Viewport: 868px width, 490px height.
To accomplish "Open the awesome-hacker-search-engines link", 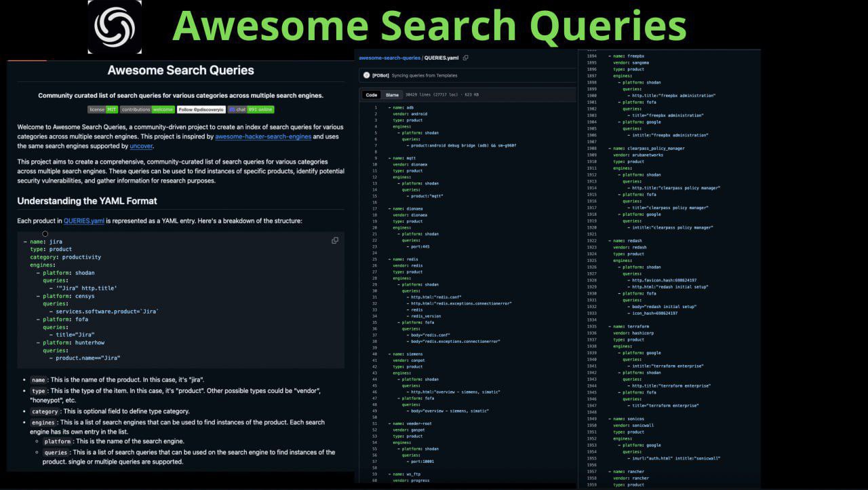I will [x=263, y=136].
